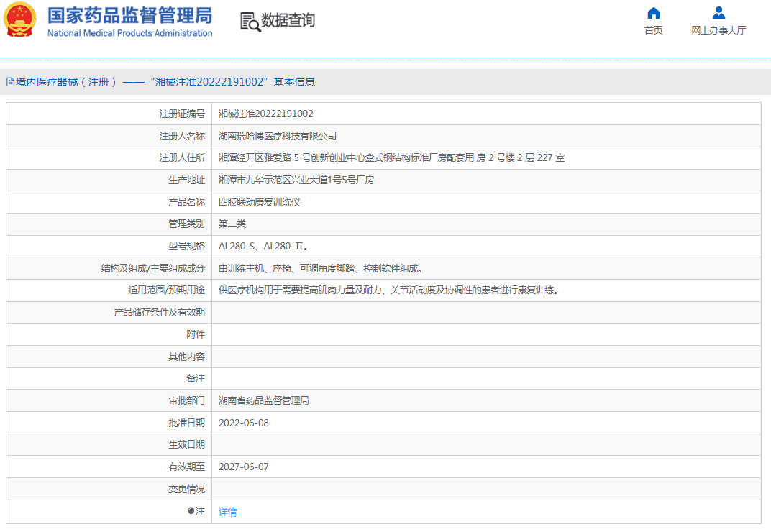
Task: Click the bullet icon beside 注 label
Action: coord(191,511)
